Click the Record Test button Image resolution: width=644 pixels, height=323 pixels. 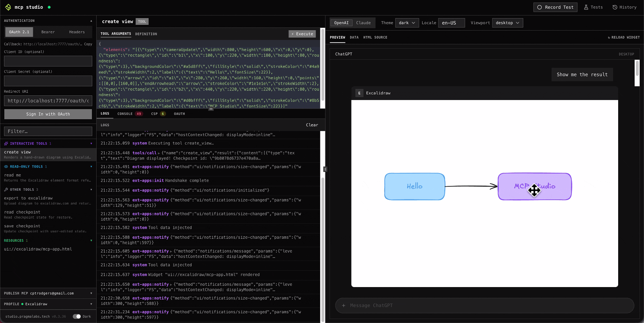point(555,7)
